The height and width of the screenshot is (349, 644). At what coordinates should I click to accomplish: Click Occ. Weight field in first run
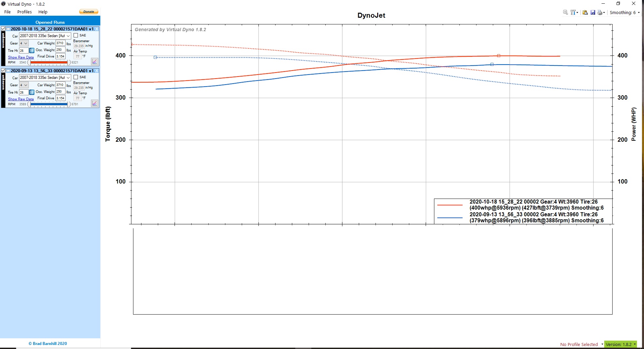pos(60,50)
